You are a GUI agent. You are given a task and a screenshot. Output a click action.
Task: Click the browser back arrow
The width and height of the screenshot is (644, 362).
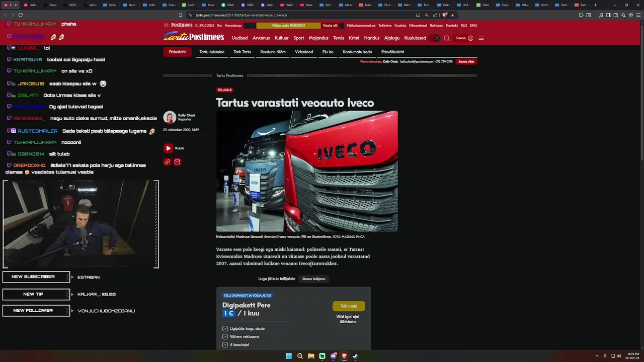pos(6,15)
